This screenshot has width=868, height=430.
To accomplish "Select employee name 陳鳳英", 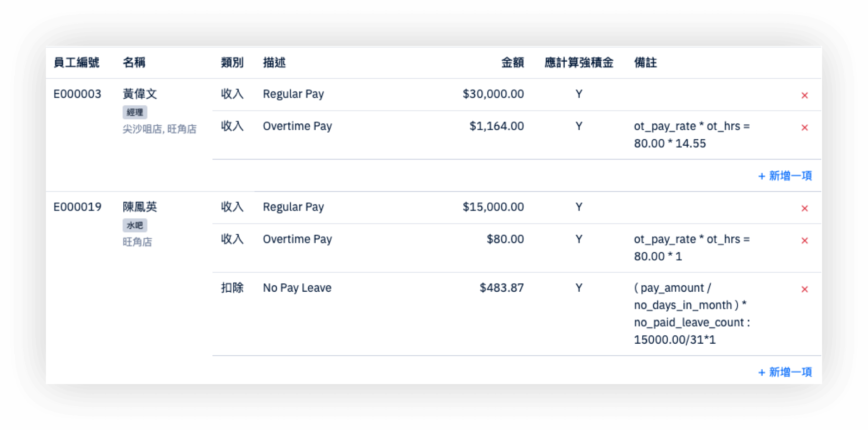I will pos(140,207).
